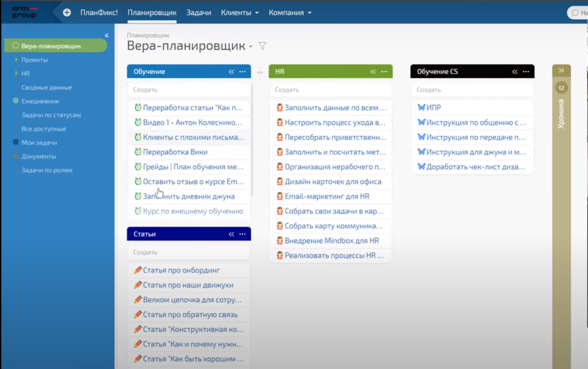Viewport: 588px width, 369px height.
Task: Click pencil icon of Статья про обратную связь
Action: (138, 314)
